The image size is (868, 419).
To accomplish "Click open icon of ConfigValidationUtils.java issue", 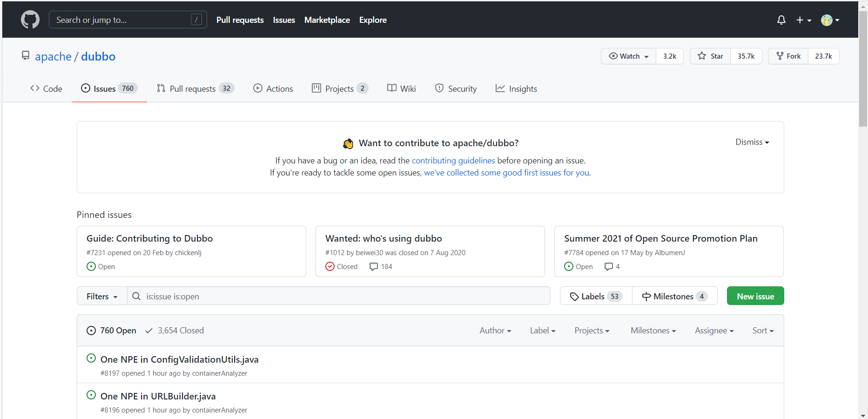I will (x=91, y=358).
